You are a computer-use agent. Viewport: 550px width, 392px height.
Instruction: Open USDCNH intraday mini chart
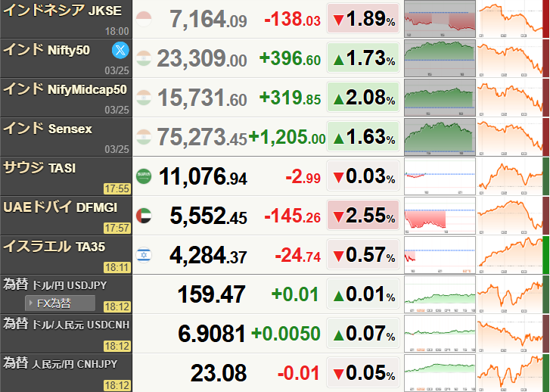440,334
